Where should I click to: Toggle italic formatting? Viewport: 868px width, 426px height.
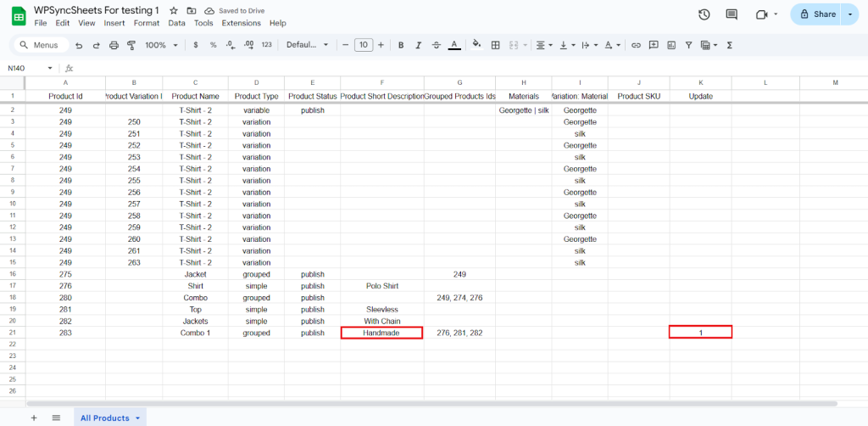(x=419, y=45)
